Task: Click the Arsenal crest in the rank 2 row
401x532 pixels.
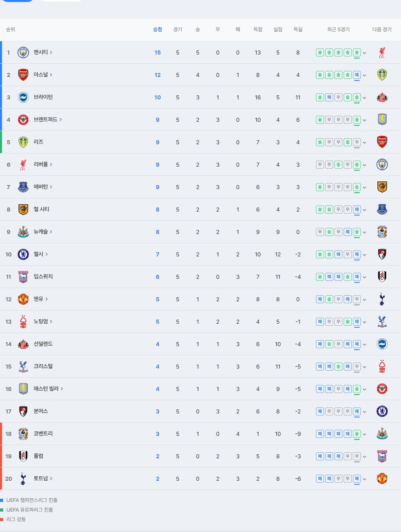Action: click(x=23, y=75)
